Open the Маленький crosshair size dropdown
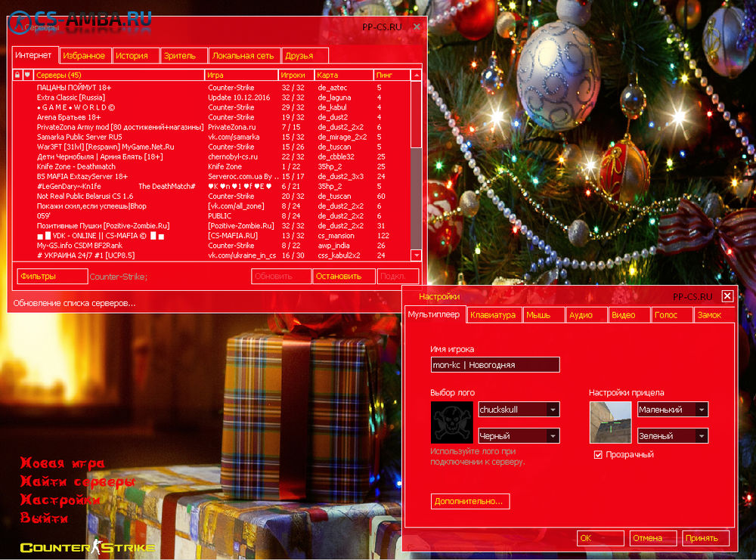 pyautogui.click(x=673, y=410)
